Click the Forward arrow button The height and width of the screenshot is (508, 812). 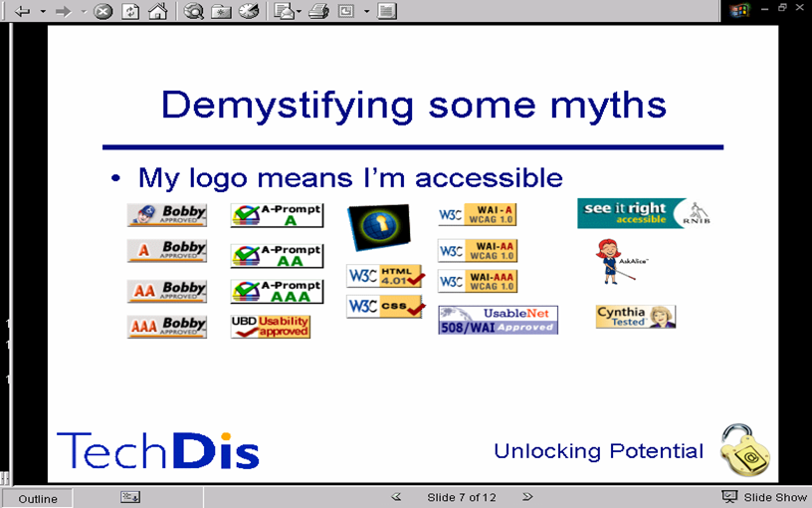tap(63, 11)
